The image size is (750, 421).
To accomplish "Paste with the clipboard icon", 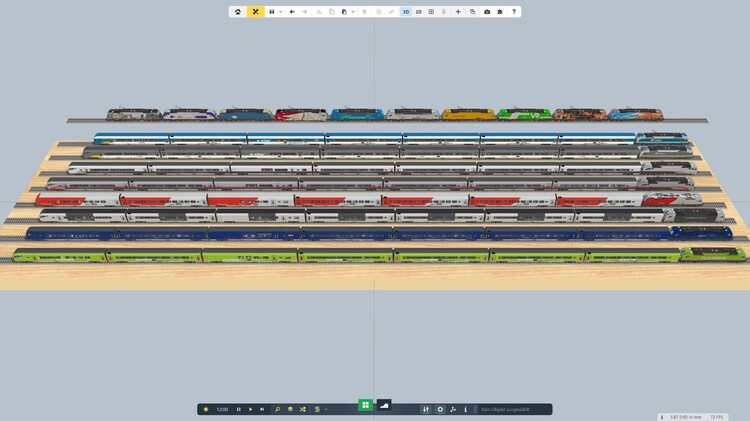I will pyautogui.click(x=344, y=11).
